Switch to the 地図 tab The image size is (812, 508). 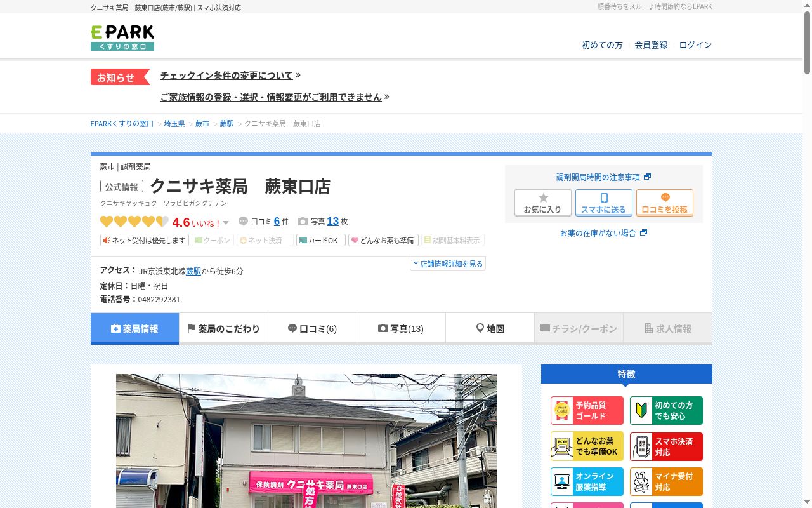click(490, 329)
